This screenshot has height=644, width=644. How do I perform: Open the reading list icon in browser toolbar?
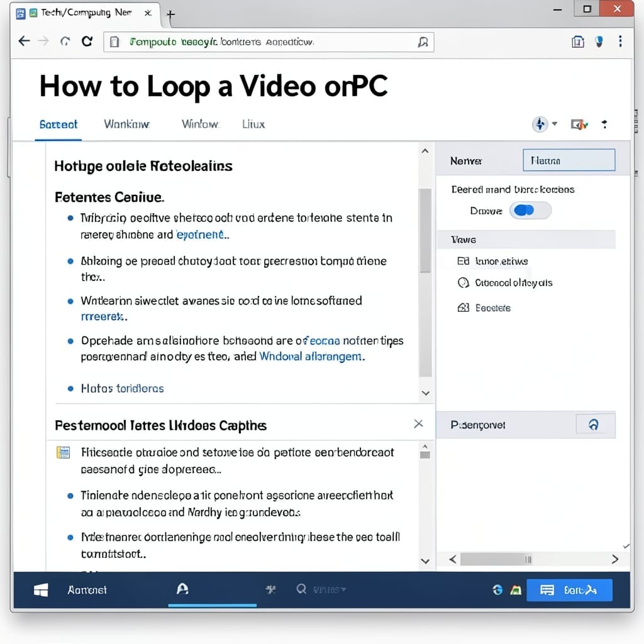(578, 42)
